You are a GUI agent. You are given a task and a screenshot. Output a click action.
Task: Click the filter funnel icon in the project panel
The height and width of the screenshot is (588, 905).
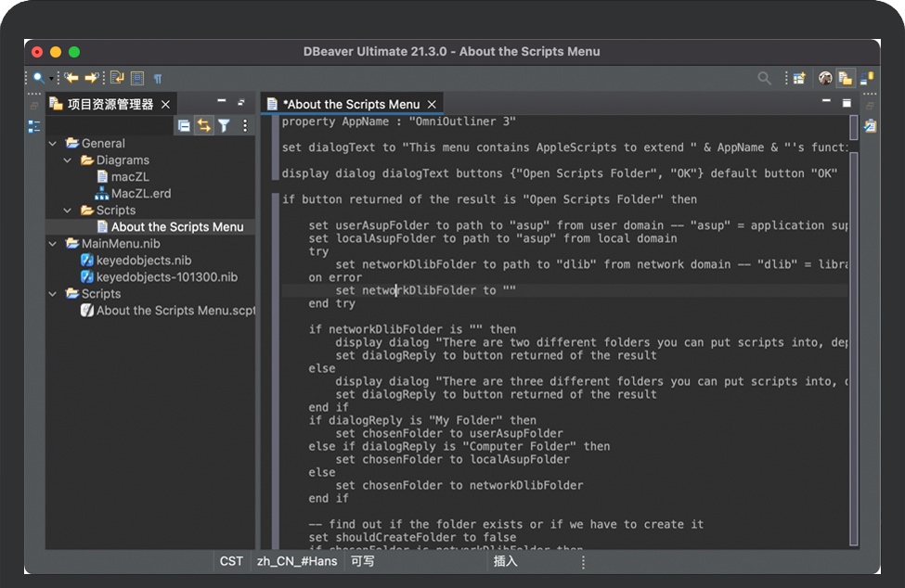pyautogui.click(x=224, y=125)
